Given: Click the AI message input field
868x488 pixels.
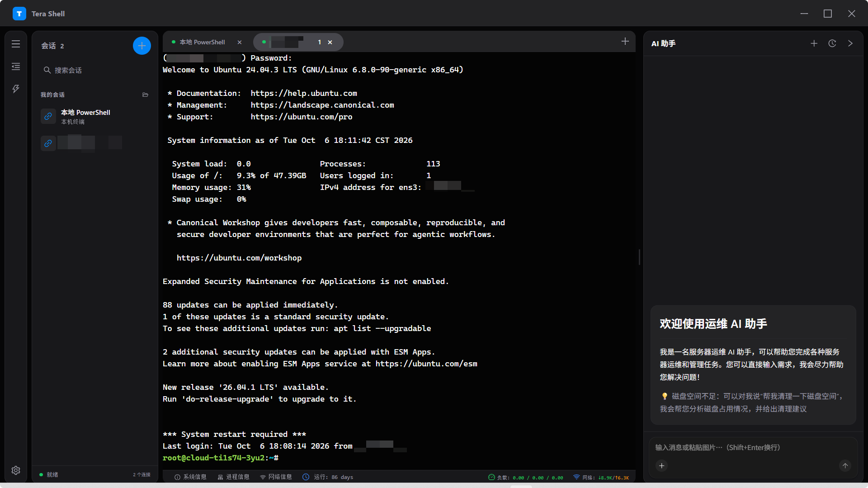Looking at the screenshot, I should tap(753, 447).
